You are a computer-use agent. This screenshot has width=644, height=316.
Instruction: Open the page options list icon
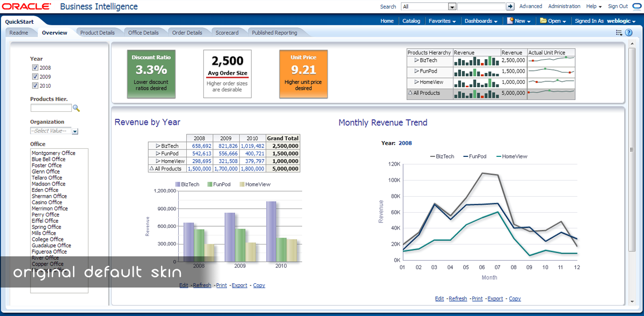(x=619, y=33)
